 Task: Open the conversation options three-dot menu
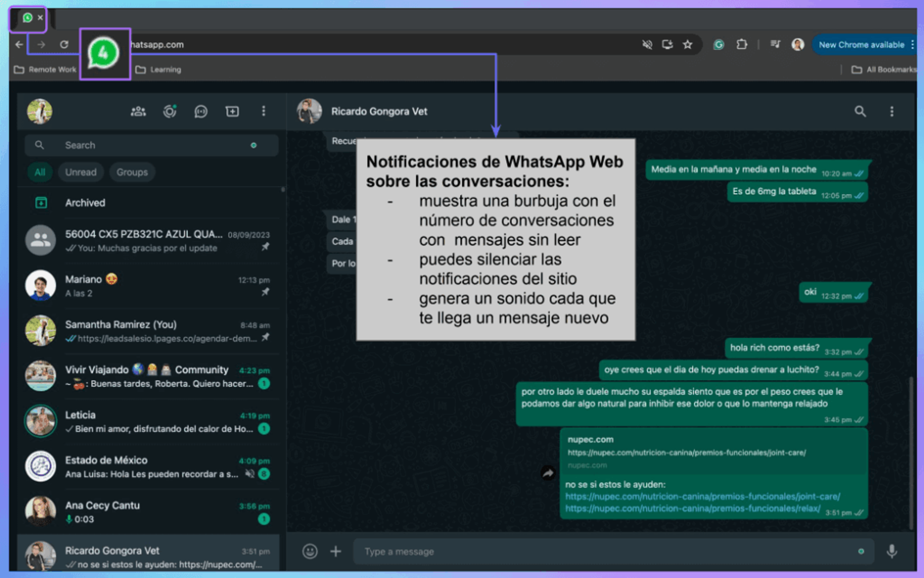tap(892, 112)
